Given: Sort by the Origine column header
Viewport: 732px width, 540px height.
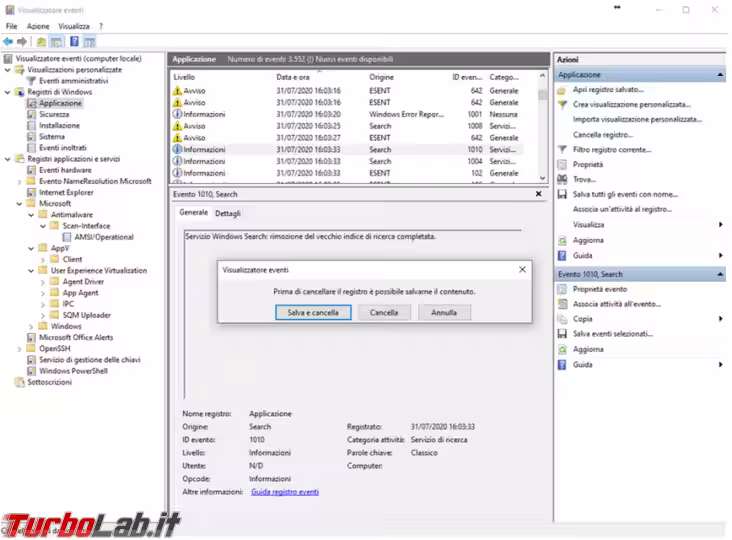Looking at the screenshot, I should [381, 77].
